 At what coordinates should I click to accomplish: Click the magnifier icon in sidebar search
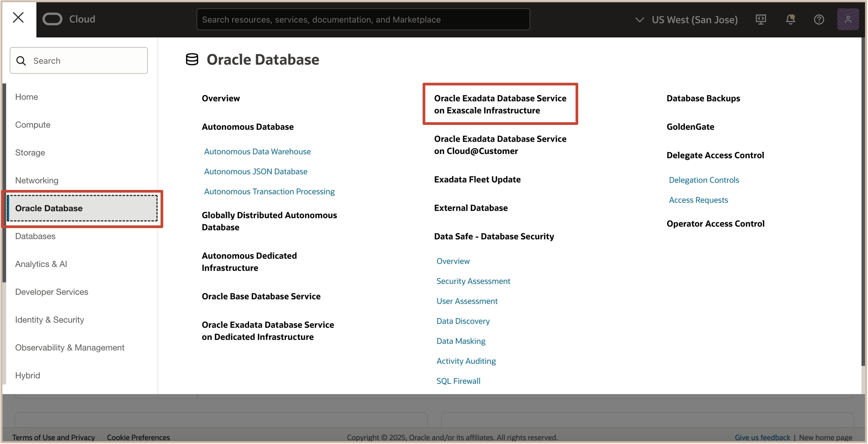pos(21,61)
